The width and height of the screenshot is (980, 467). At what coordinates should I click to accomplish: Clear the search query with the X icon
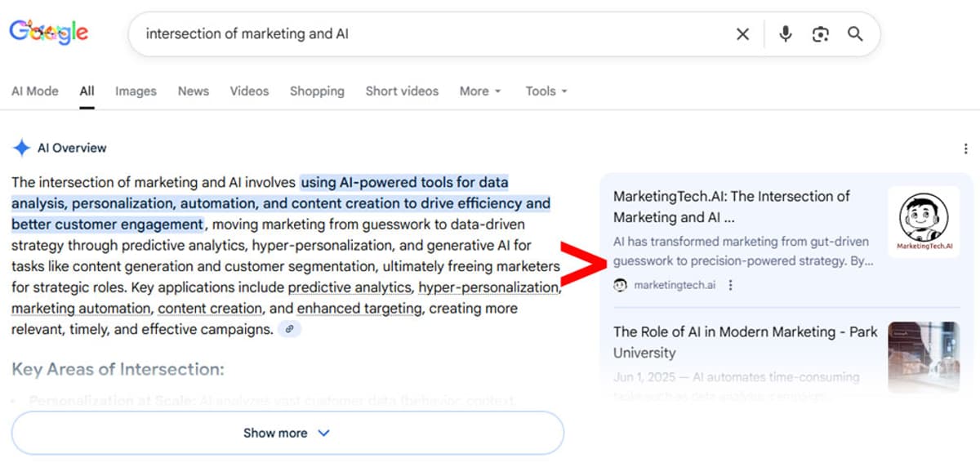pos(742,33)
